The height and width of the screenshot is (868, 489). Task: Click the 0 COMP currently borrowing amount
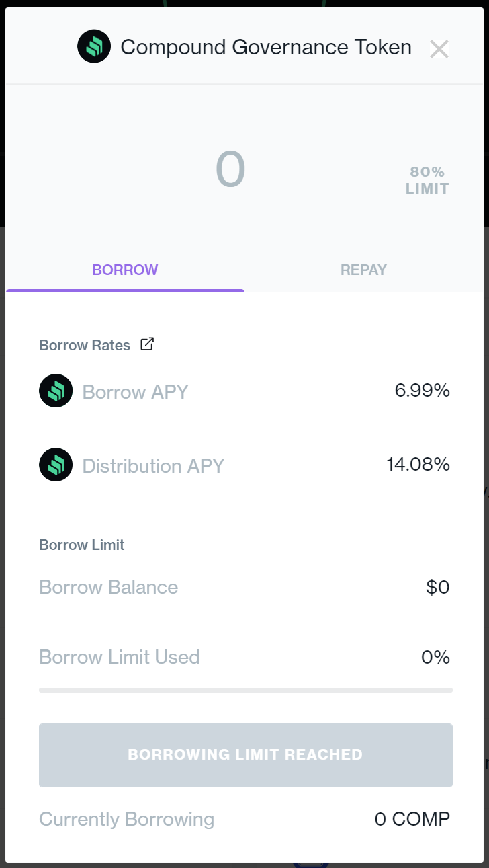coord(412,819)
